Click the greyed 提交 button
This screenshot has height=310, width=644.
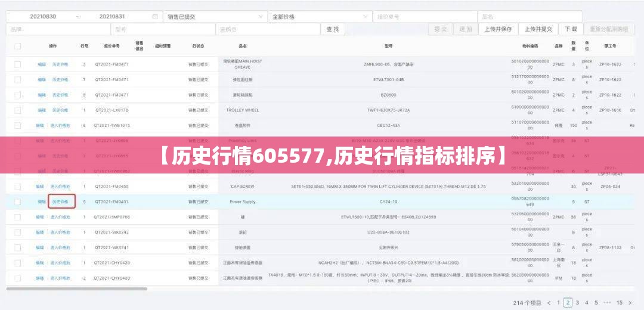[x=440, y=29]
